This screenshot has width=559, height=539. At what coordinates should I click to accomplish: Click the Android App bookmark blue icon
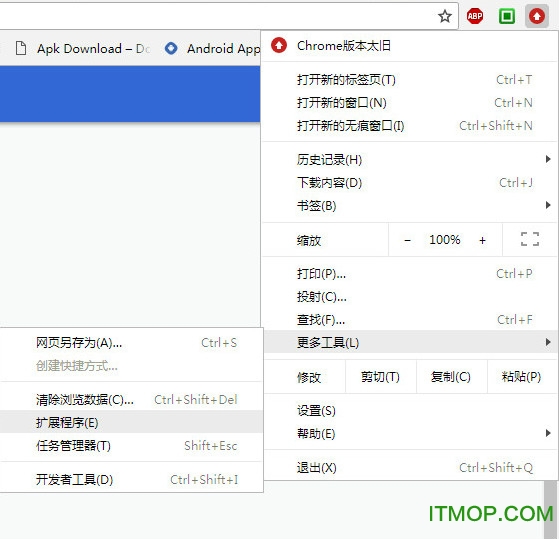(171, 48)
